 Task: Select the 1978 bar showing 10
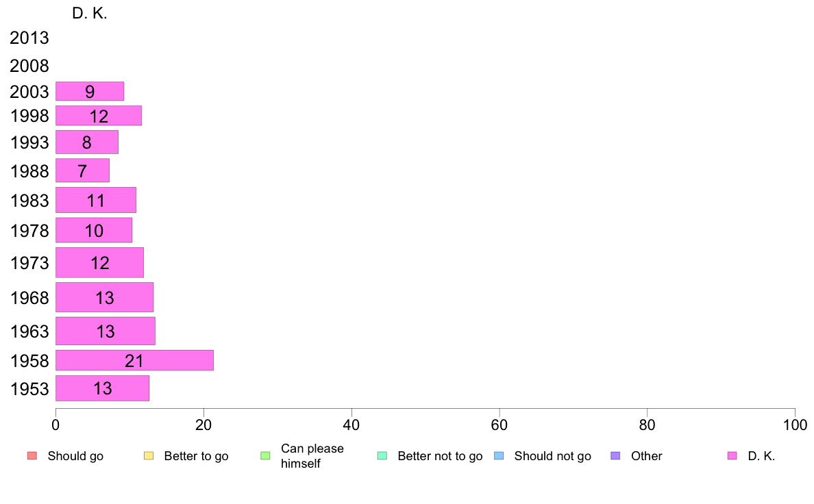click(x=94, y=230)
